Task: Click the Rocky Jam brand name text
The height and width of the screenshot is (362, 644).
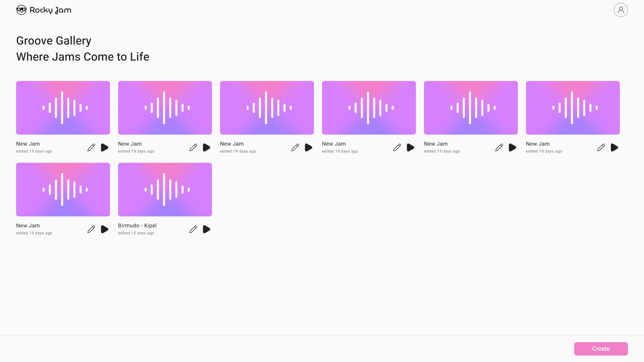Action: tap(50, 10)
